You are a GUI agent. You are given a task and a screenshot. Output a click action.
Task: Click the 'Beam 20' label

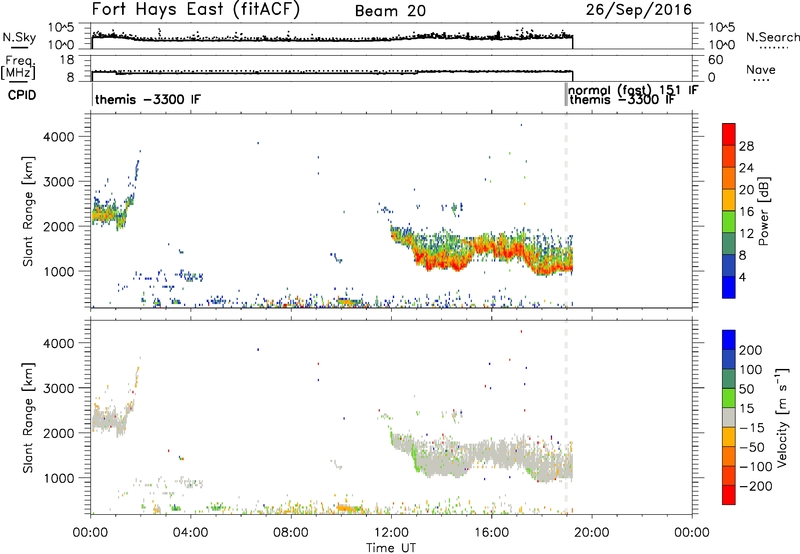pos(390,11)
